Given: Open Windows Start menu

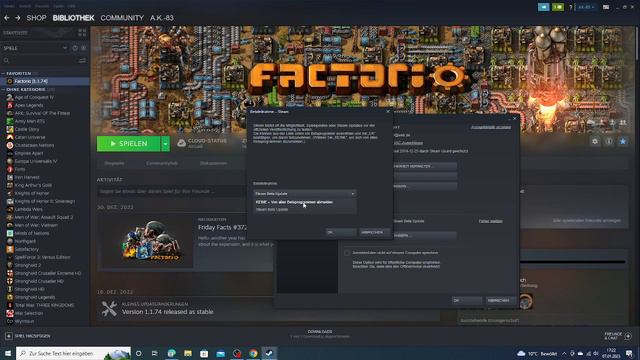Looking at the screenshot, I should tap(8, 353).
